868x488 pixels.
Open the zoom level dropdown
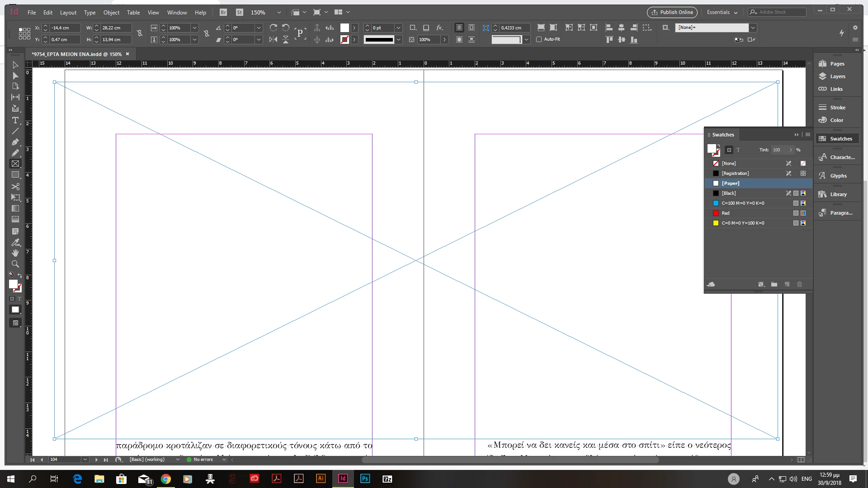[x=279, y=13]
